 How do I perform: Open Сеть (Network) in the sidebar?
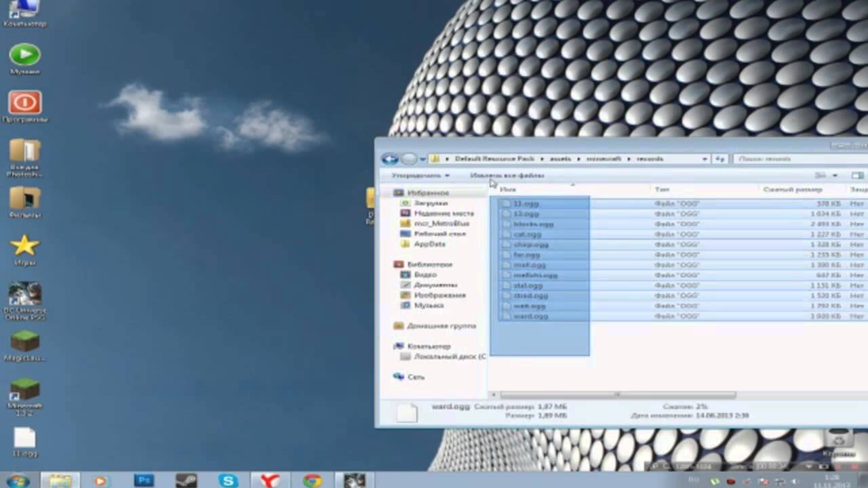tap(416, 377)
